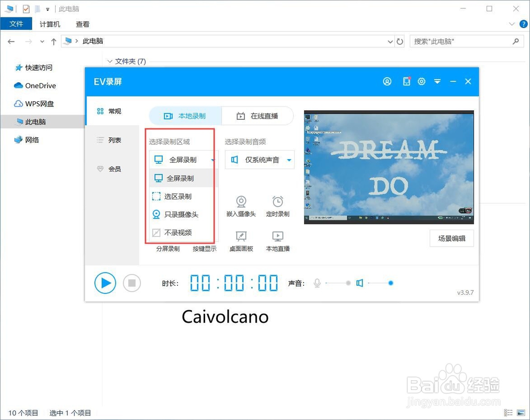The height and width of the screenshot is (420, 530).
Task: Switch to 列表 sidebar tab
Action: coord(112,140)
